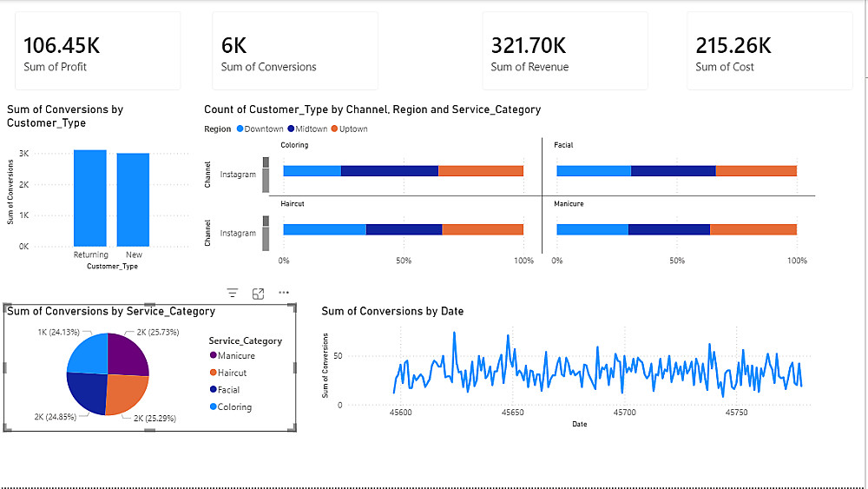Viewport: 868px width, 489px height.
Task: Click the 1K (24.13%) pie label
Action: pos(59,333)
